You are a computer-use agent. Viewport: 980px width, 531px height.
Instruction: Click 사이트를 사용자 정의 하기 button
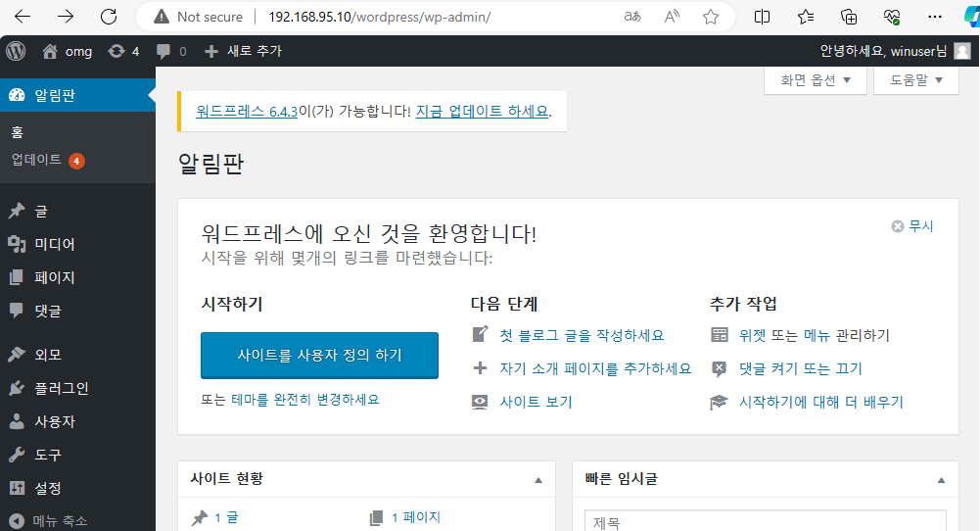coord(319,356)
